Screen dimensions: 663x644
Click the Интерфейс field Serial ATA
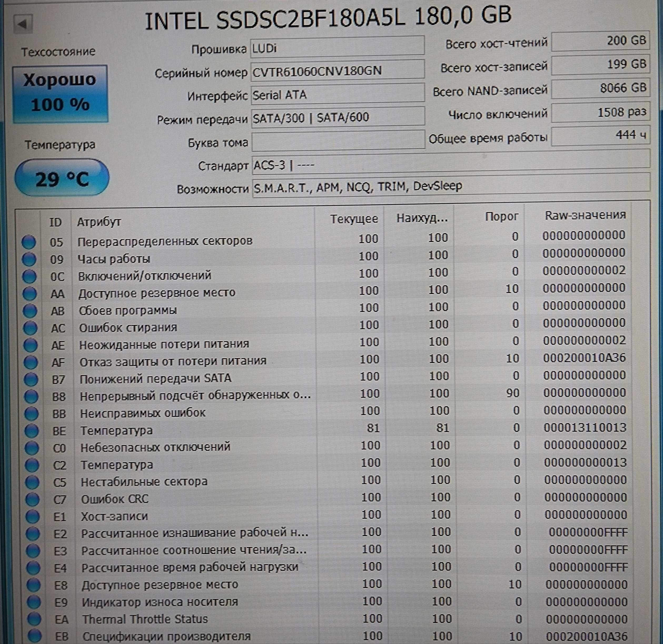[x=338, y=93]
